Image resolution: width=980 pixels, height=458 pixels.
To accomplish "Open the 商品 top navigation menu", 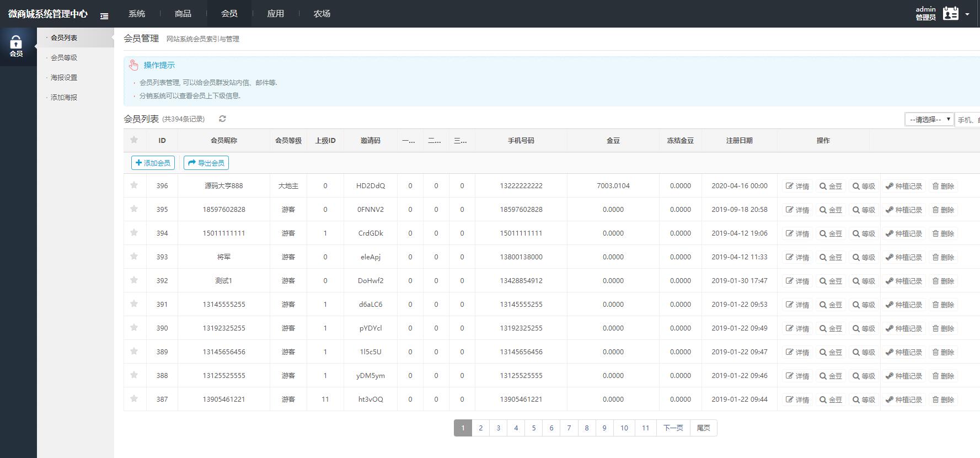I will [x=183, y=14].
